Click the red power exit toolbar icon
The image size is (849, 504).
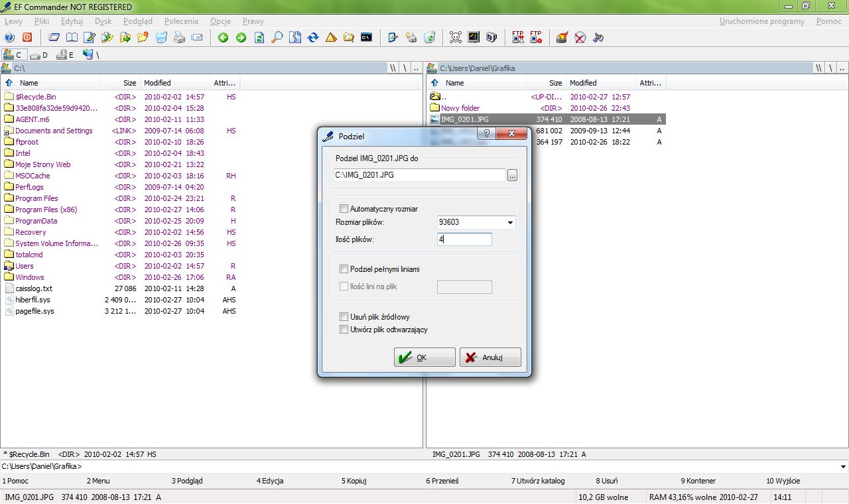pyautogui.click(x=27, y=38)
